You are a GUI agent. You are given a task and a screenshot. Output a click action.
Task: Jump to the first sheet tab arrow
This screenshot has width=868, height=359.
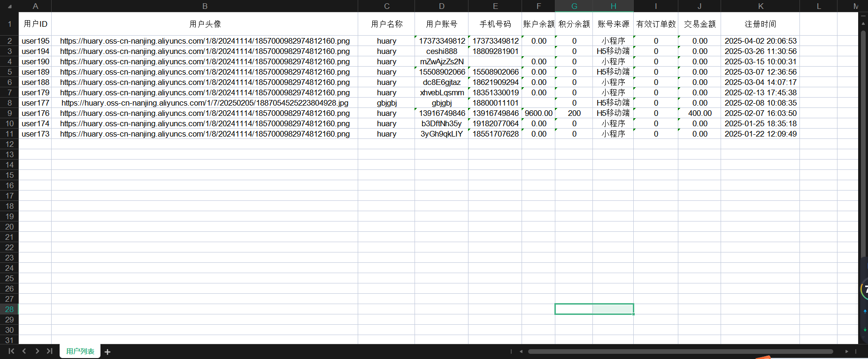[x=11, y=351]
